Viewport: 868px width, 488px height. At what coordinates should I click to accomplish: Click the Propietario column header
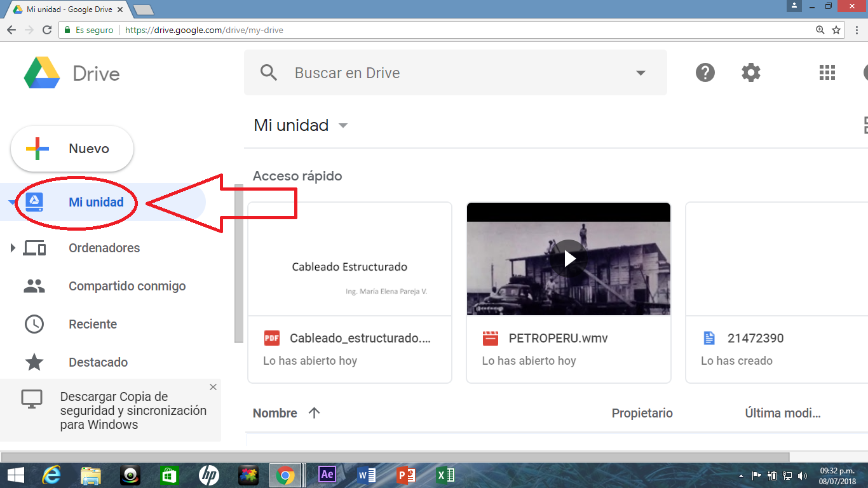click(x=642, y=413)
